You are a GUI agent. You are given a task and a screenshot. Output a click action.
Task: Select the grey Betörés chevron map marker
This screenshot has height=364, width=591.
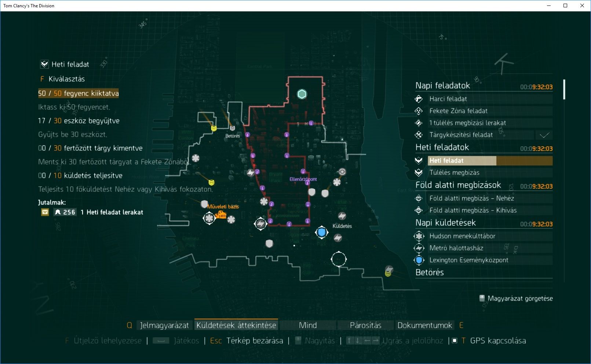pyautogui.click(x=232, y=128)
